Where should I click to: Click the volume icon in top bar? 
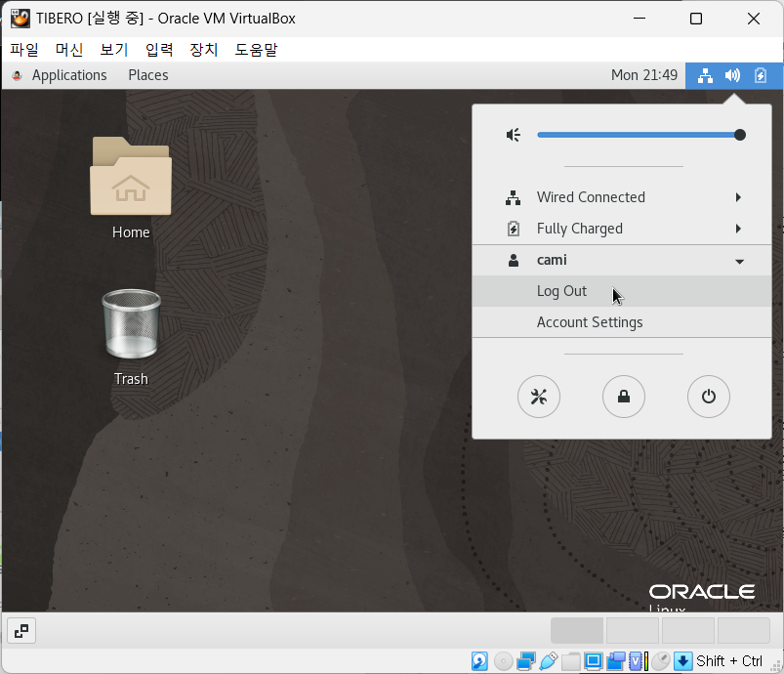732,76
